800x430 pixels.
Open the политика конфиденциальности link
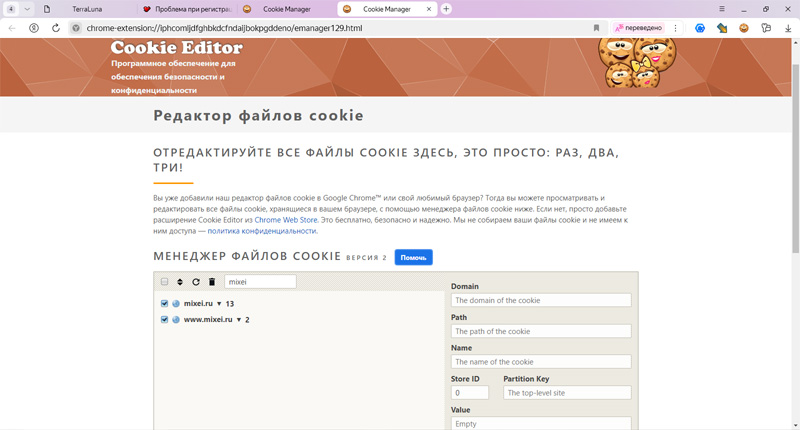click(262, 231)
